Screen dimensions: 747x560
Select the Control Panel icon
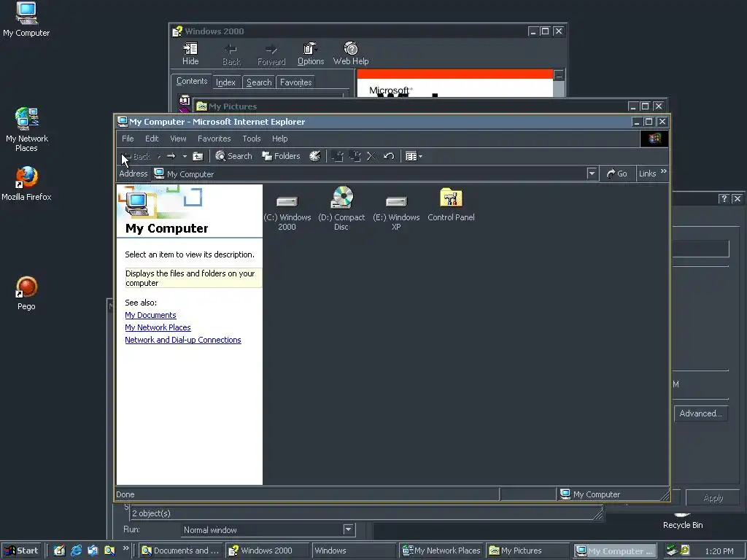tap(451, 205)
